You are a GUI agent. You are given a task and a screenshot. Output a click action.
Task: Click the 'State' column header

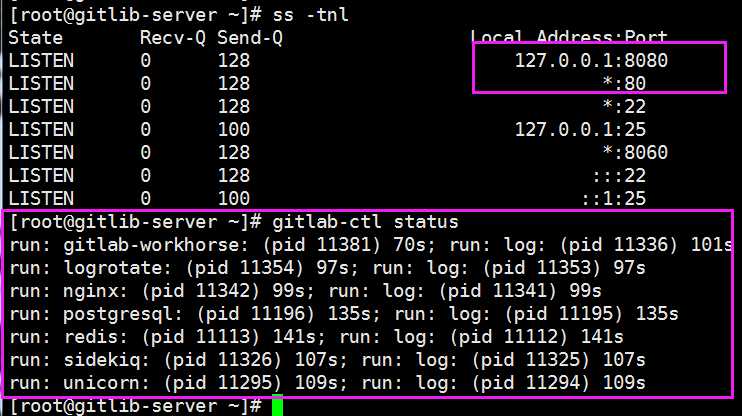point(35,37)
